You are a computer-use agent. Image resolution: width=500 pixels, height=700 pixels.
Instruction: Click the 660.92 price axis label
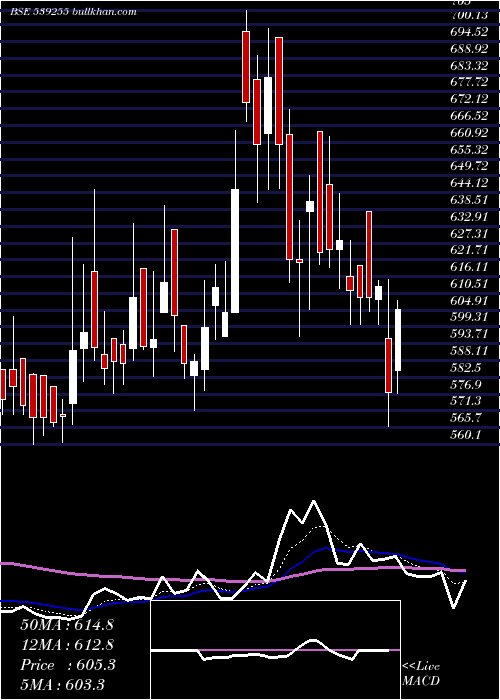(x=470, y=133)
